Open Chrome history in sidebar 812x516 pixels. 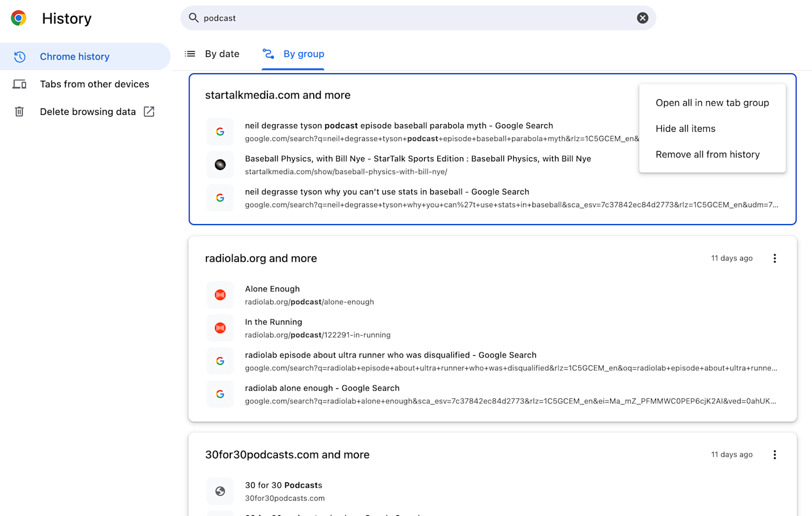coord(74,56)
